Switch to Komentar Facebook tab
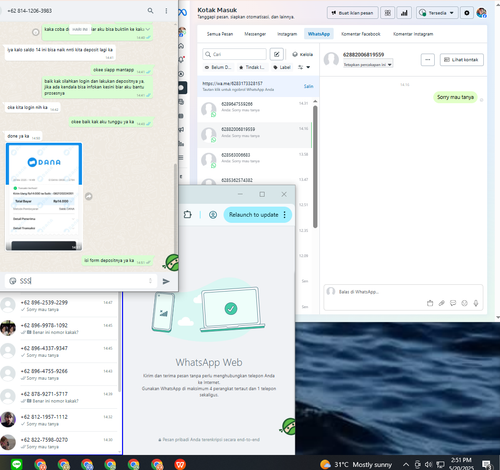The width and height of the screenshot is (500, 470). pos(361,34)
